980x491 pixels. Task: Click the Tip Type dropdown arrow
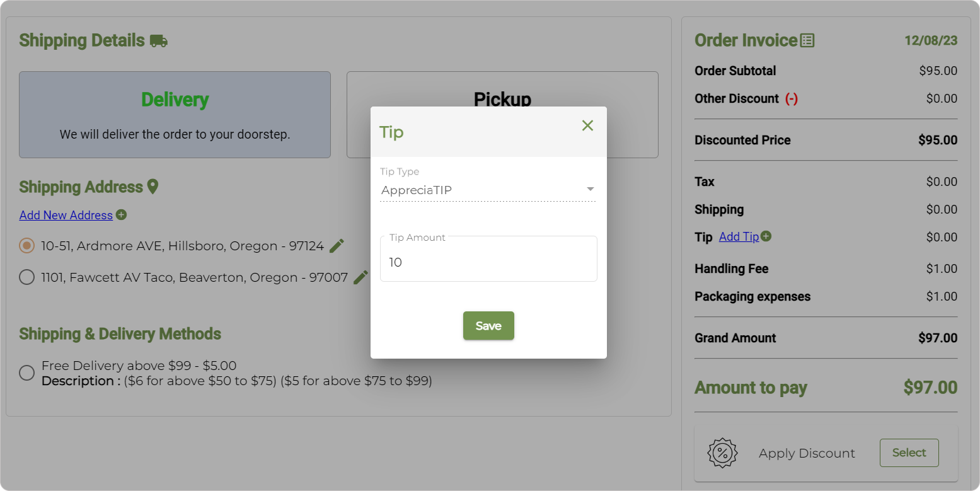point(590,189)
